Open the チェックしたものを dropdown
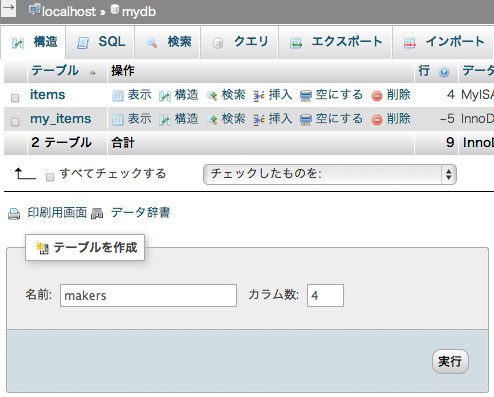494x397 pixels. coord(330,174)
